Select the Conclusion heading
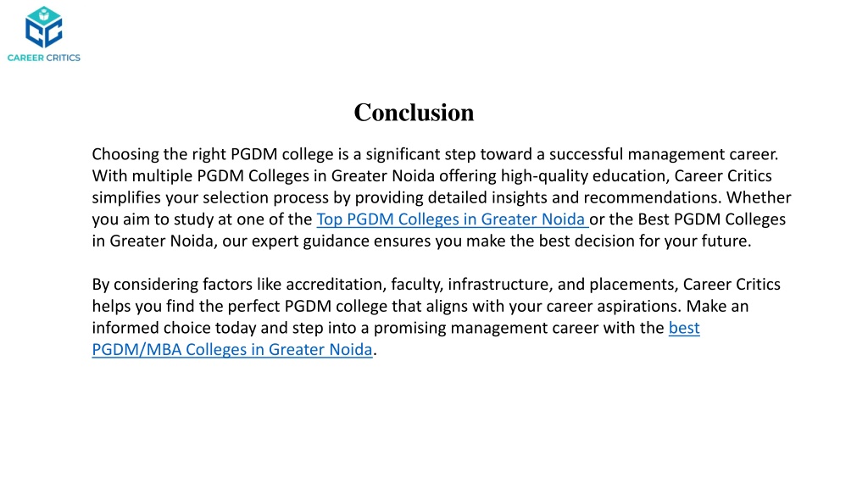This screenshot has width=868, height=488. (x=414, y=113)
